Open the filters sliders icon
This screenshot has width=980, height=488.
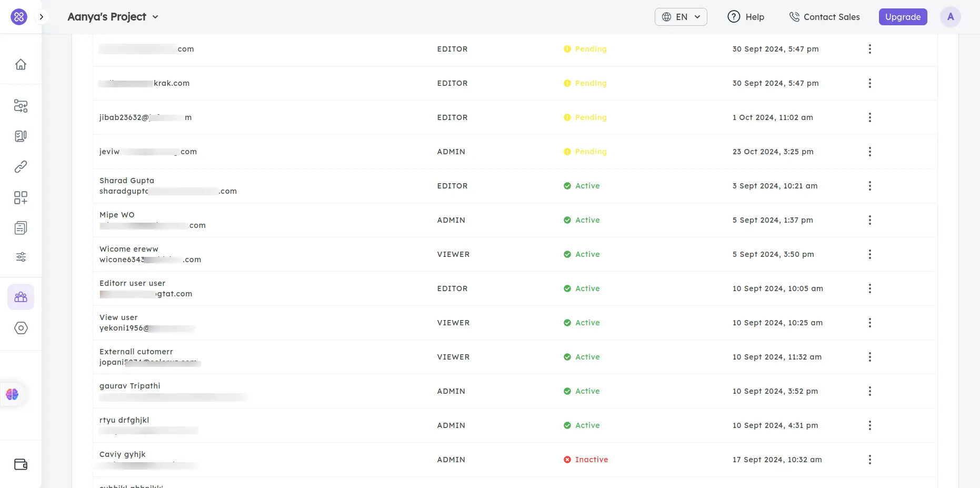tap(21, 257)
